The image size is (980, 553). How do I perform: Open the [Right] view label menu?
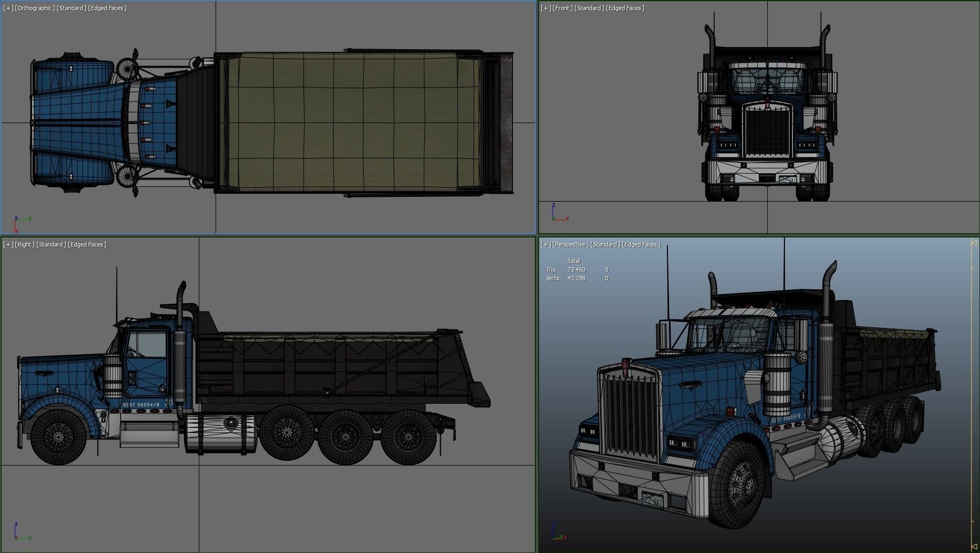25,244
